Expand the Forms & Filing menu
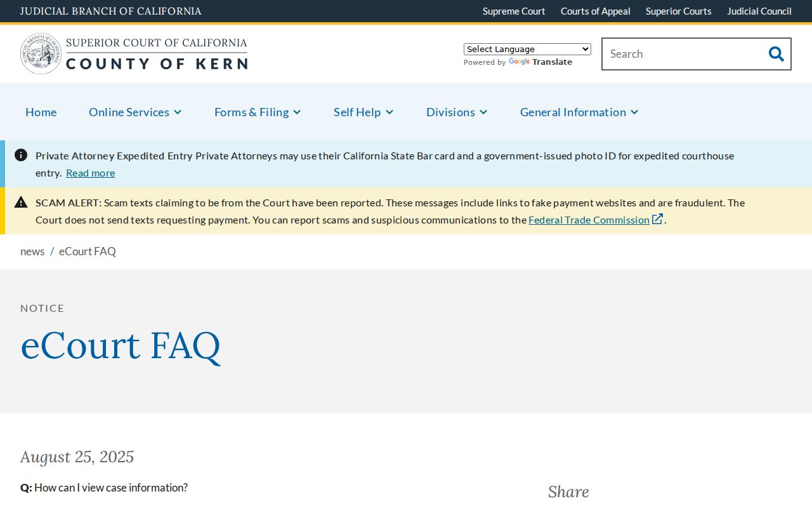Image resolution: width=812 pixels, height=508 pixels. point(258,112)
